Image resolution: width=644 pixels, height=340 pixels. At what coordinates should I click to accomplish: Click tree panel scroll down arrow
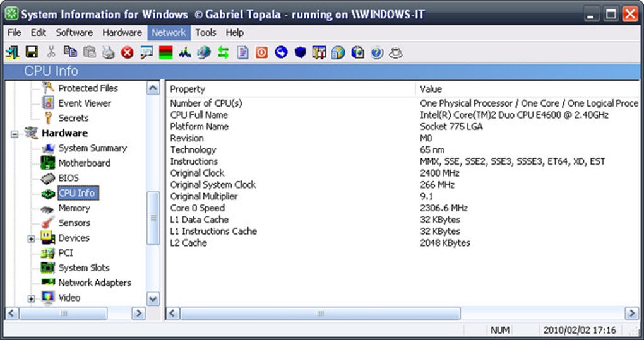[x=153, y=299]
